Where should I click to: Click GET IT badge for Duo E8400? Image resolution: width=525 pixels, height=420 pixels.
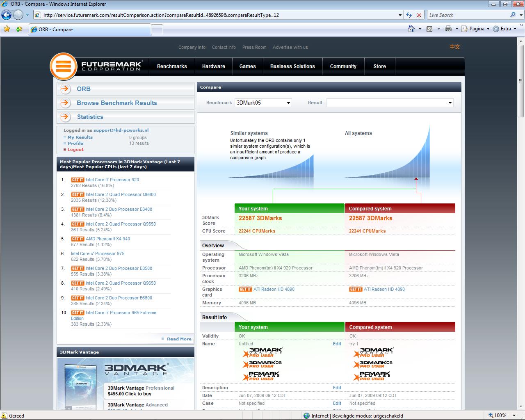tap(78, 209)
